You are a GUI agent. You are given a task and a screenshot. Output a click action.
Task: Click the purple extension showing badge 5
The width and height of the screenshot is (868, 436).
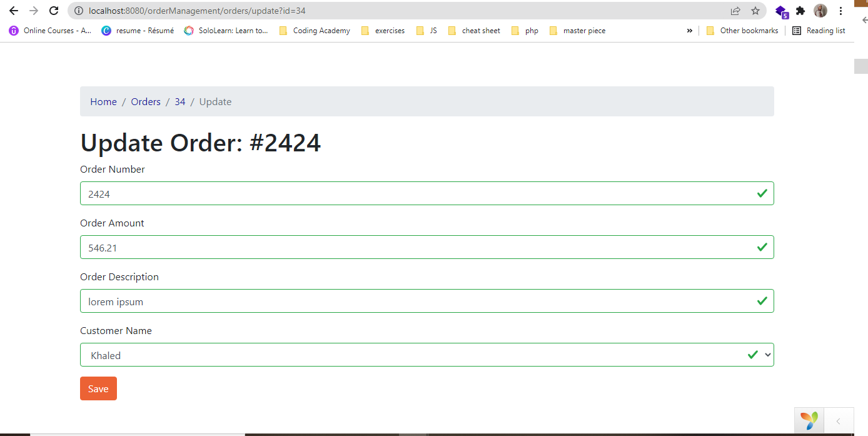(x=781, y=11)
